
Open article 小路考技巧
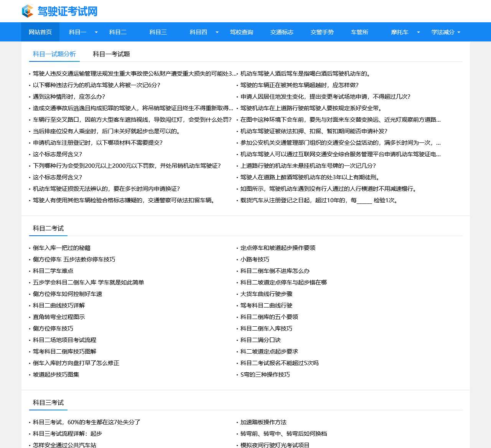[255, 260]
